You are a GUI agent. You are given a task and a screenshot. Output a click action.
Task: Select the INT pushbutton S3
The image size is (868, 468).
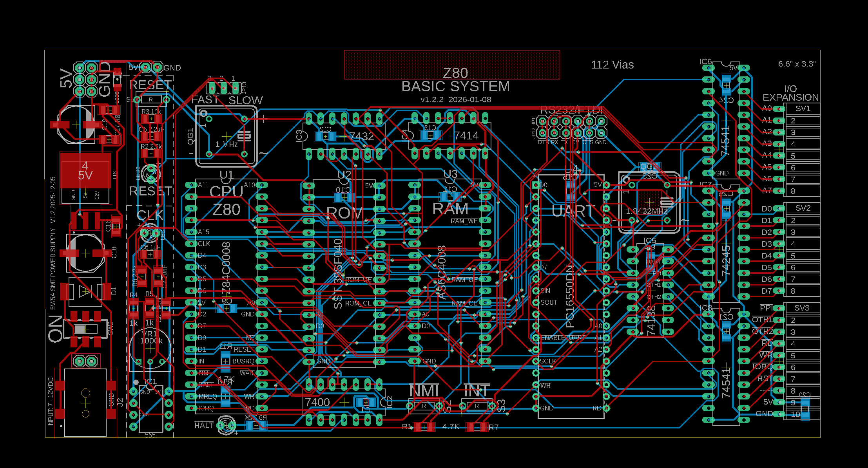tap(477, 406)
